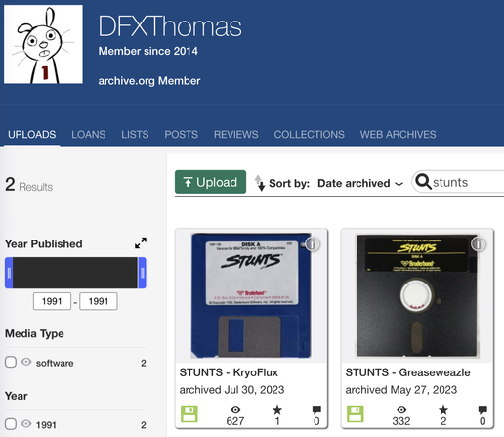The image size is (504, 437).
Task: Open the POSTS tab
Action: 182,134
